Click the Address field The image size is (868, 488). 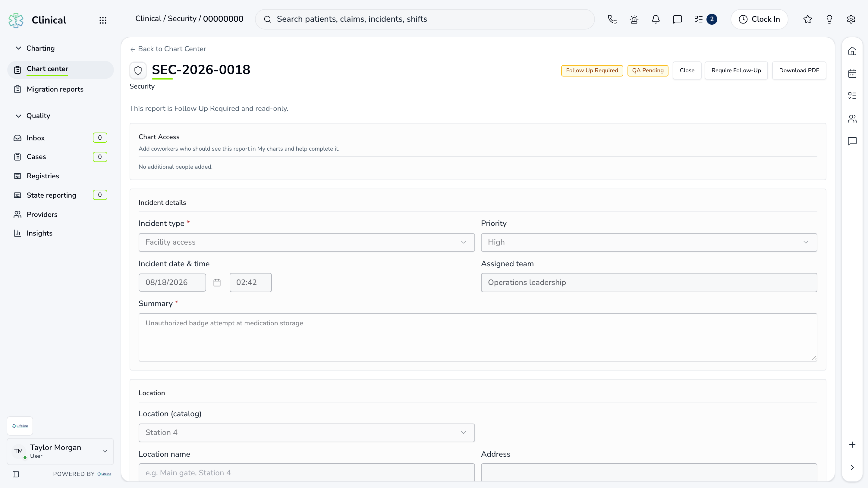point(649,473)
